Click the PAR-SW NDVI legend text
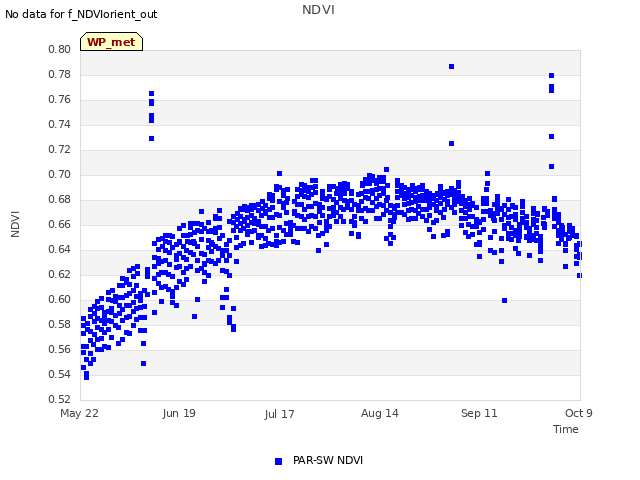The height and width of the screenshot is (480, 640). (x=328, y=460)
